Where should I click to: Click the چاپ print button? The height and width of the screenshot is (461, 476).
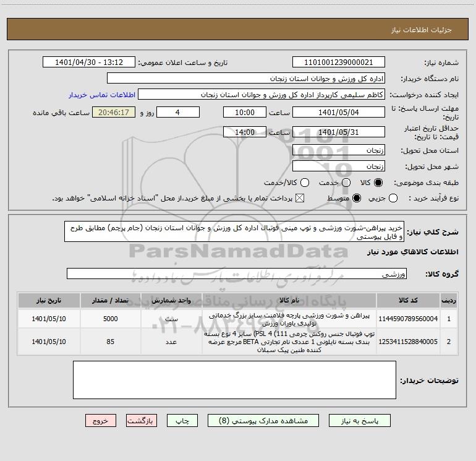182,421
